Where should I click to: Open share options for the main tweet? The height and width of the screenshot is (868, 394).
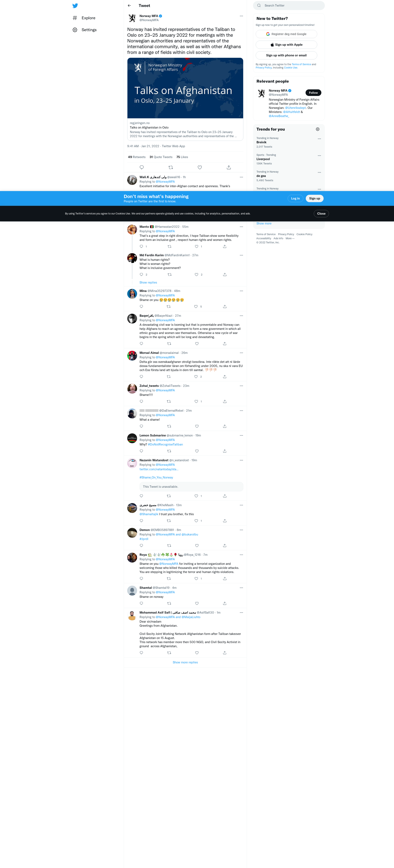pyautogui.click(x=229, y=167)
